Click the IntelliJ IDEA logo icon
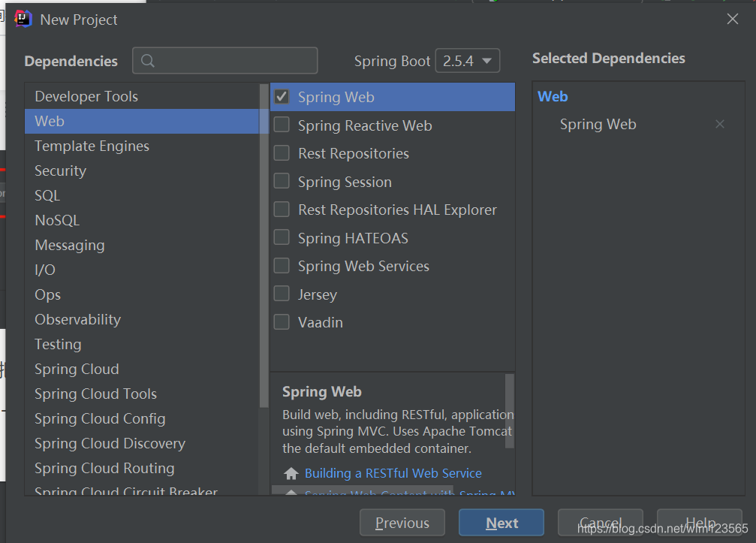 click(x=23, y=19)
